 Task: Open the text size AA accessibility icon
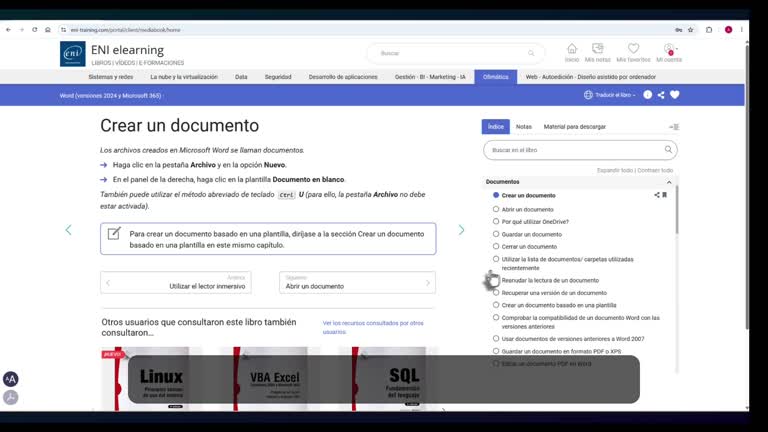(10, 379)
